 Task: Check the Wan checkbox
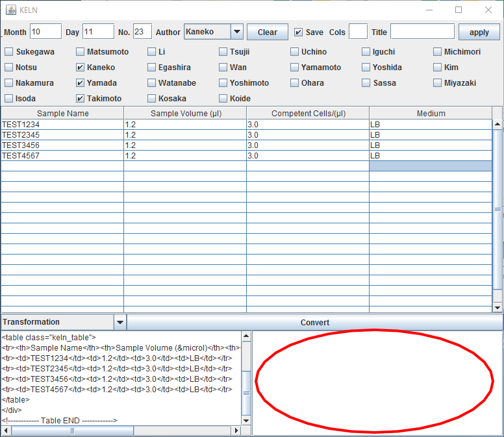[x=223, y=67]
